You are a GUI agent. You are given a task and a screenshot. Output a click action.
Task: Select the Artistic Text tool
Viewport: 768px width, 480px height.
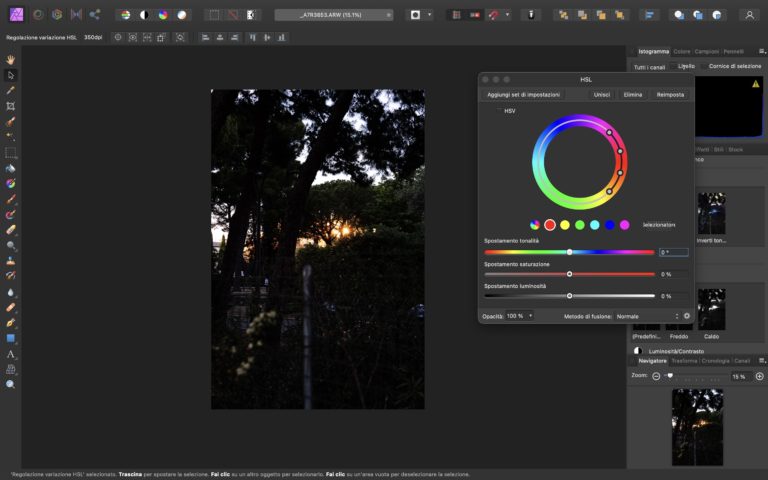pos(10,354)
